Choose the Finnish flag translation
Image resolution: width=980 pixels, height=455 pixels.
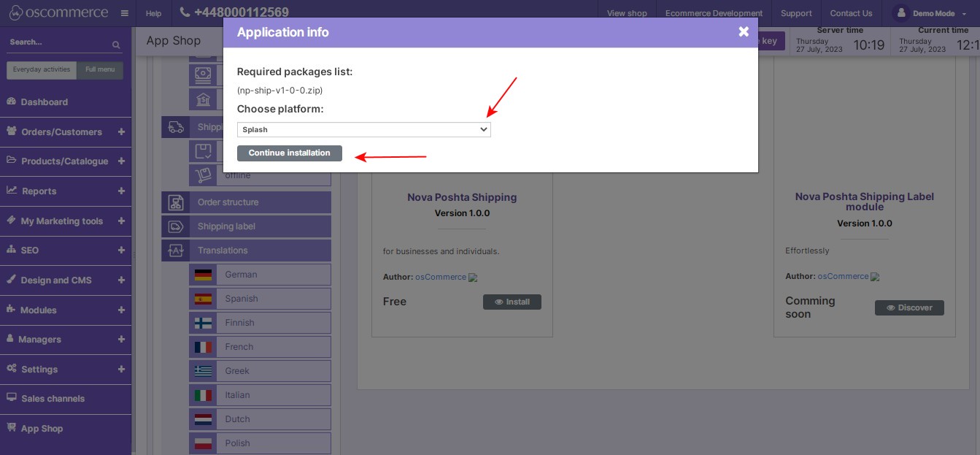(x=260, y=323)
